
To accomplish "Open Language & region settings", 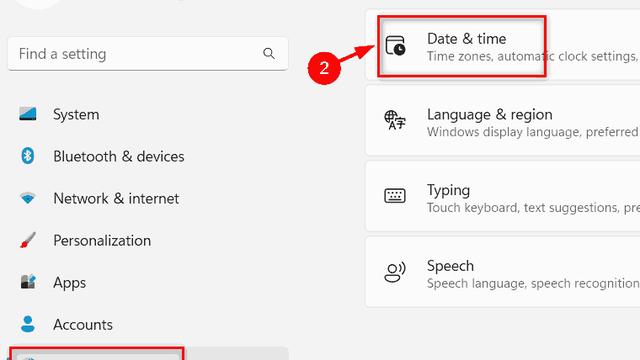I will coord(503,121).
